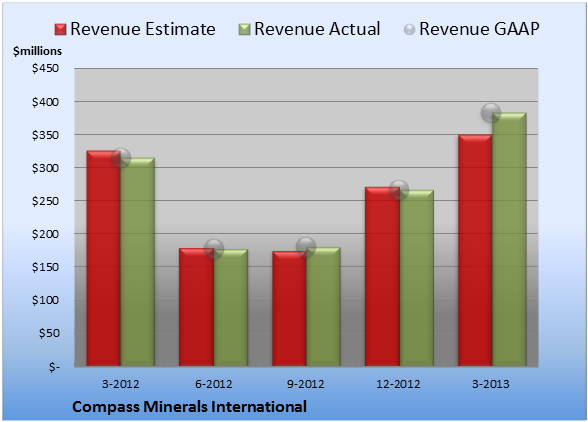This screenshot has height=422, width=588.
Task: Click the 9-2012 quarter label
Action: pos(306,384)
